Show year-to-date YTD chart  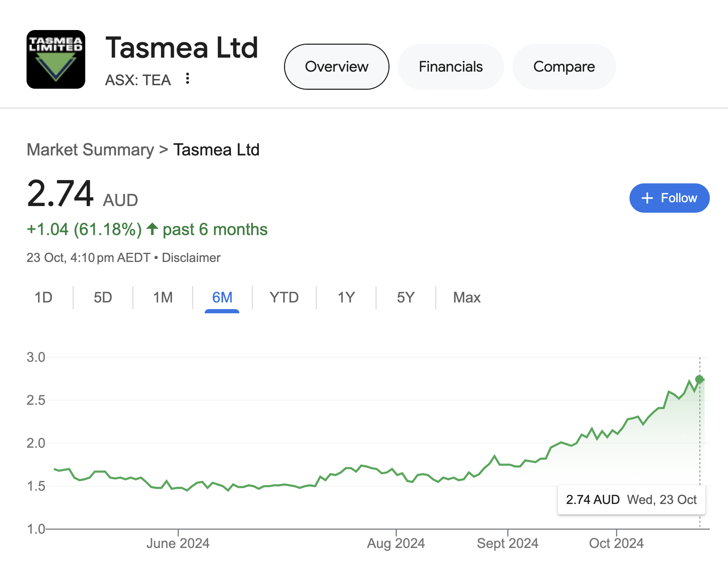point(284,298)
